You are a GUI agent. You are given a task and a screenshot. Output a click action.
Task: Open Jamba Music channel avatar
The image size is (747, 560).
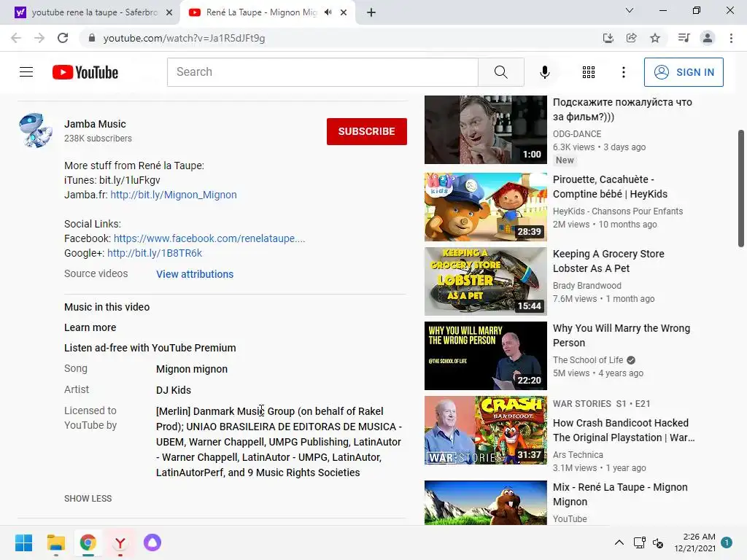coord(35,131)
